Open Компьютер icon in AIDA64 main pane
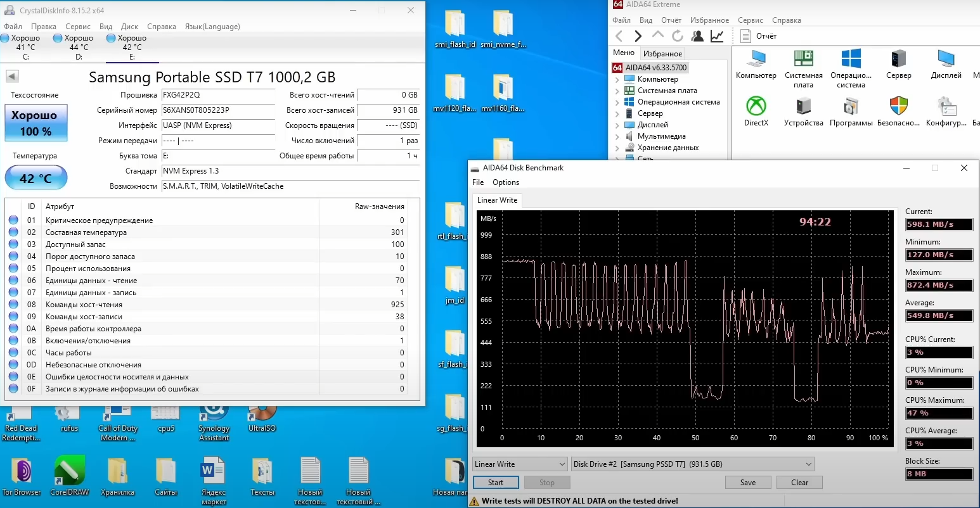 pyautogui.click(x=756, y=65)
